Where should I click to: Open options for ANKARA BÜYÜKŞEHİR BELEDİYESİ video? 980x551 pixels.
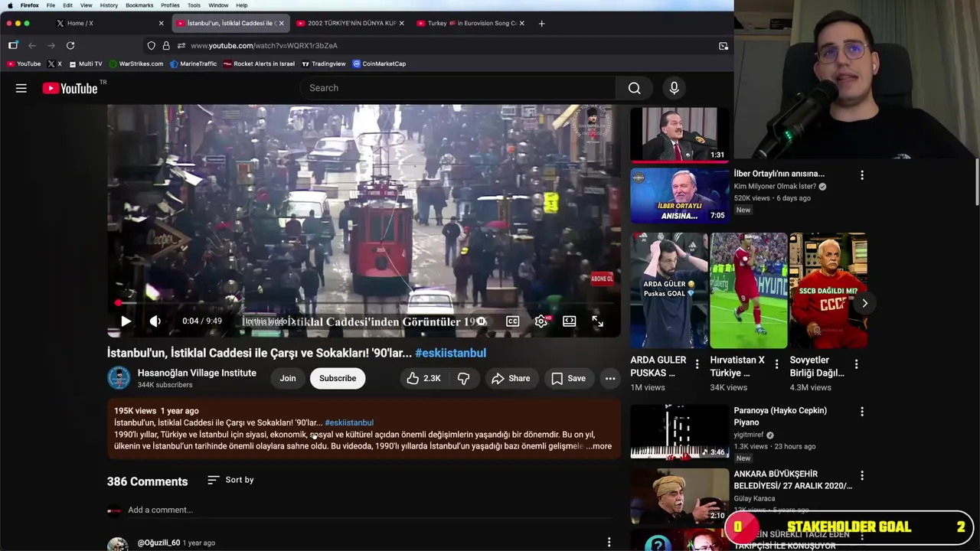pyautogui.click(x=862, y=475)
